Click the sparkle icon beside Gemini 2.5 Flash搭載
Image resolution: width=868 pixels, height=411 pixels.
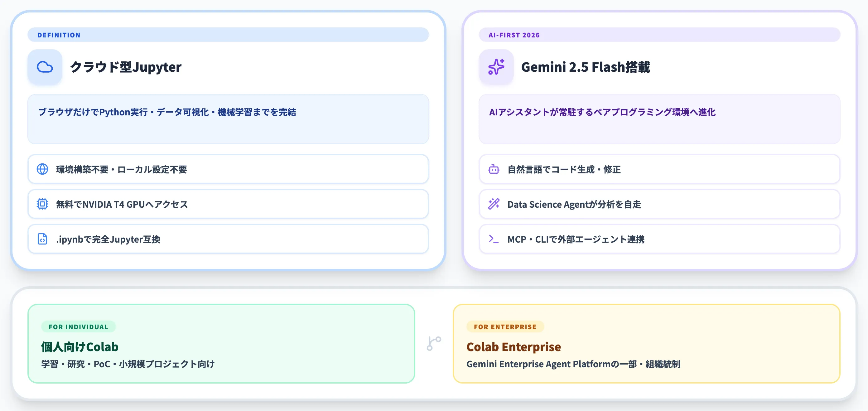click(x=496, y=67)
